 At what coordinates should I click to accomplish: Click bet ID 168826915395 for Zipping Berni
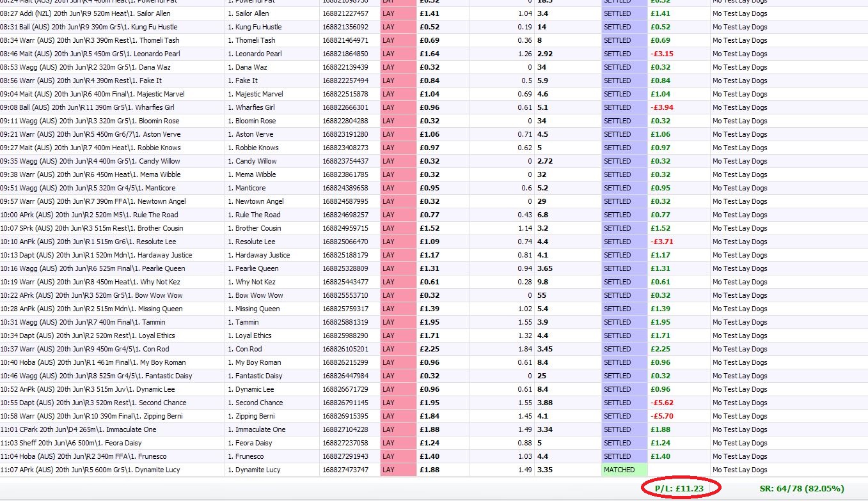(345, 416)
